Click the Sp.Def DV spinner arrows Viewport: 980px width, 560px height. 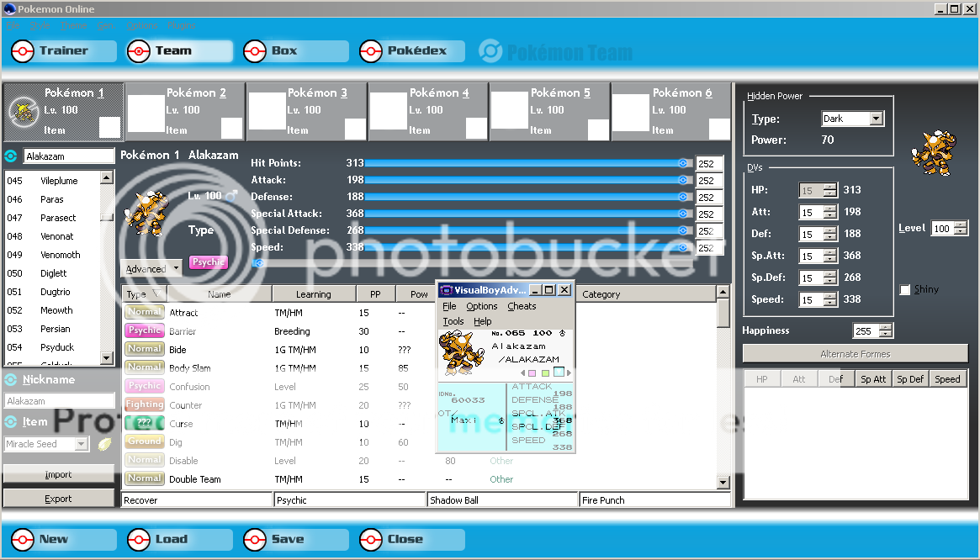830,277
